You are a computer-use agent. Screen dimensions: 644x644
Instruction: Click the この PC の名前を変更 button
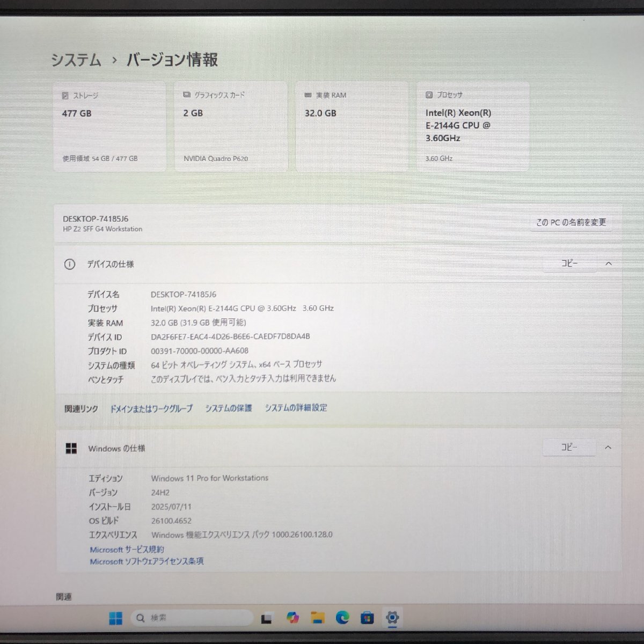pos(571,222)
